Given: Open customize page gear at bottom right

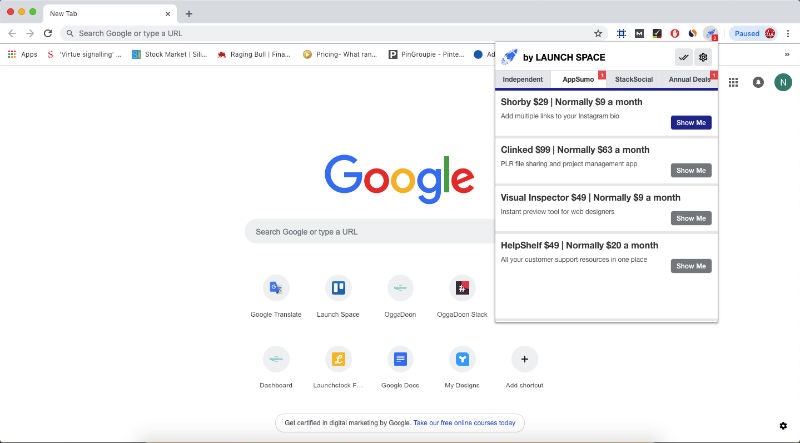Looking at the screenshot, I should point(783,426).
